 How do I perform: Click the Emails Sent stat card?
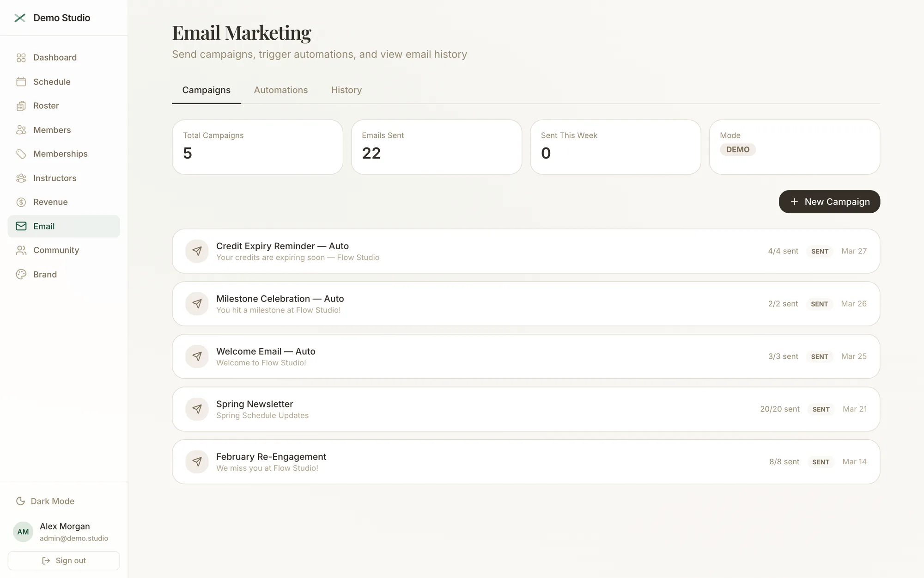click(437, 147)
